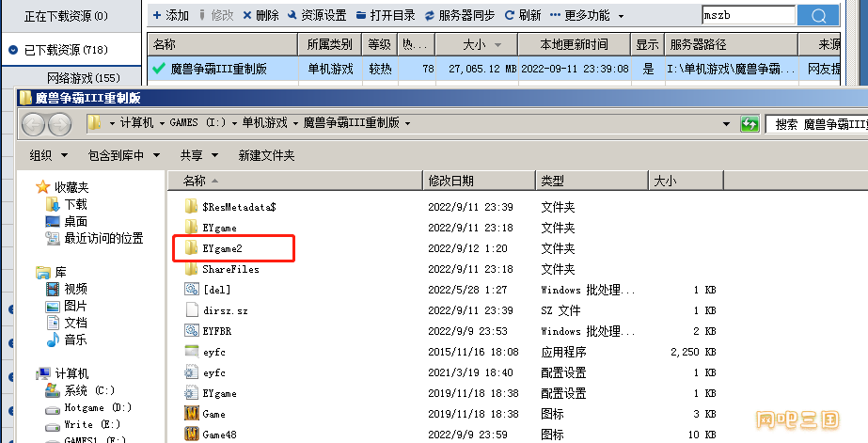The height and width of the screenshot is (443, 868).
Task: Select the eyfc configuration settings file
Action: 192,372
